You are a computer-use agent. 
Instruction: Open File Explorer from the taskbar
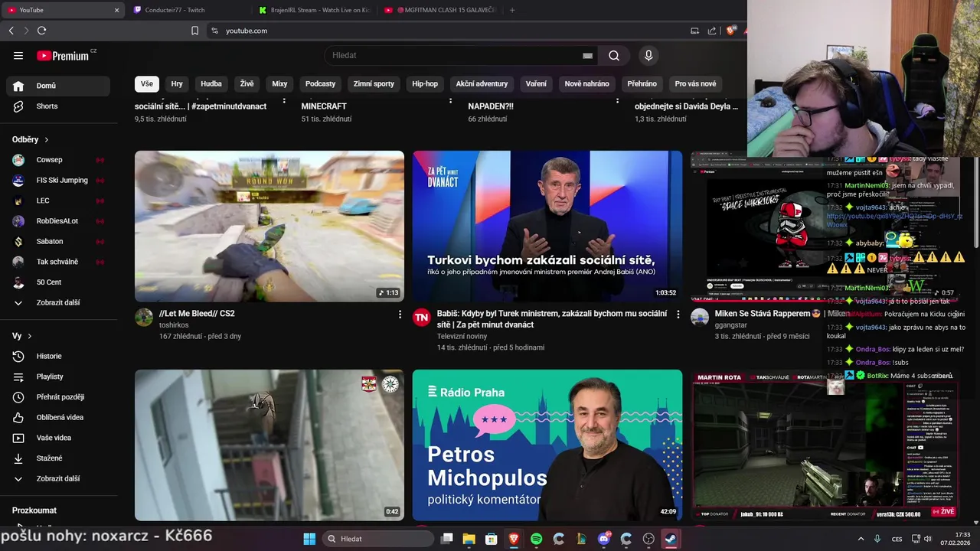(x=469, y=539)
